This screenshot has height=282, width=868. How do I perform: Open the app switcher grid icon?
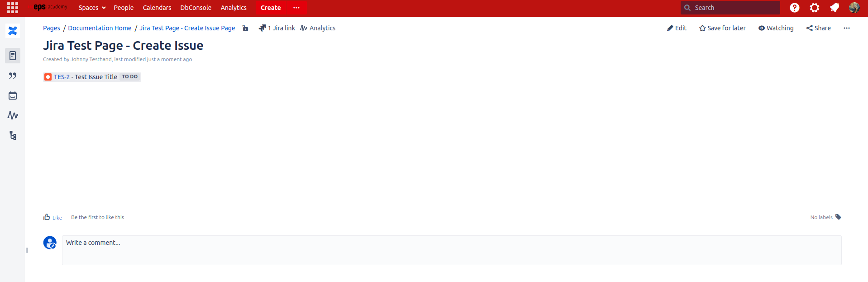pos(13,8)
